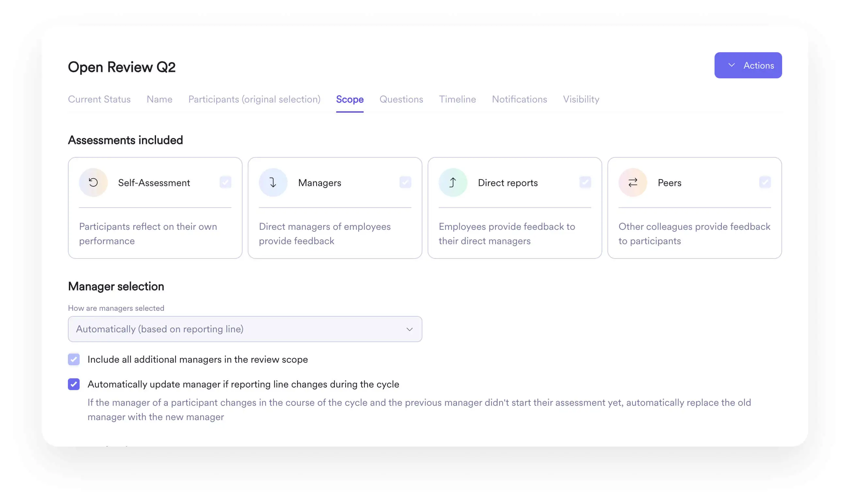Open the Timeline tab

point(457,99)
